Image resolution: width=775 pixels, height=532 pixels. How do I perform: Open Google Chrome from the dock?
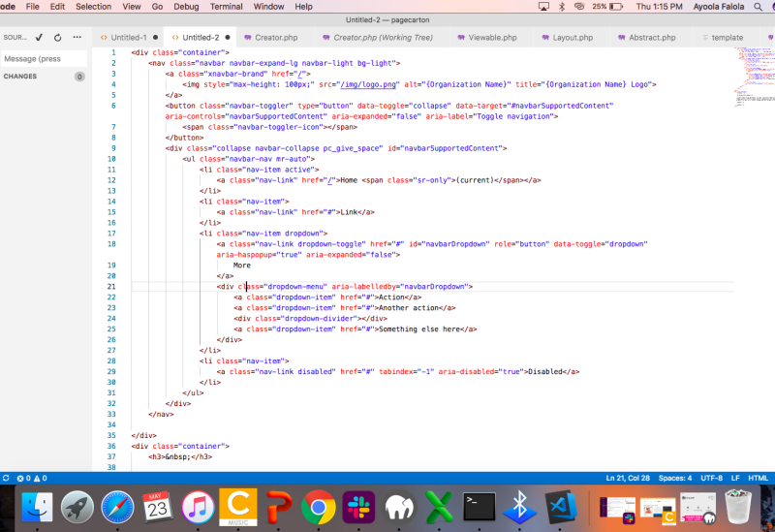click(x=319, y=507)
